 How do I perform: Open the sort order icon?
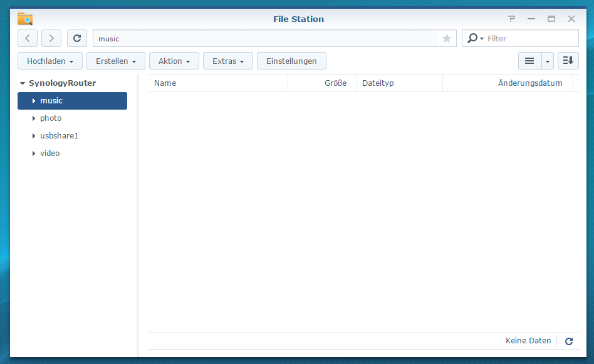(x=568, y=61)
